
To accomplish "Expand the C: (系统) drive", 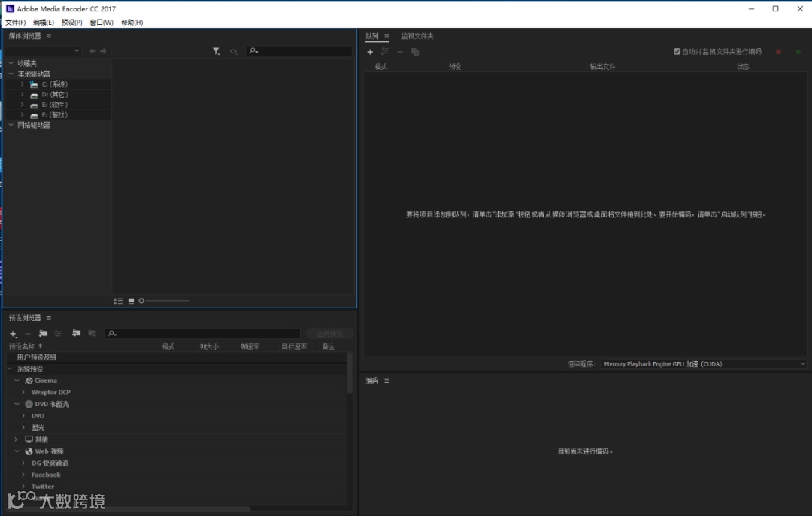I will [x=23, y=84].
